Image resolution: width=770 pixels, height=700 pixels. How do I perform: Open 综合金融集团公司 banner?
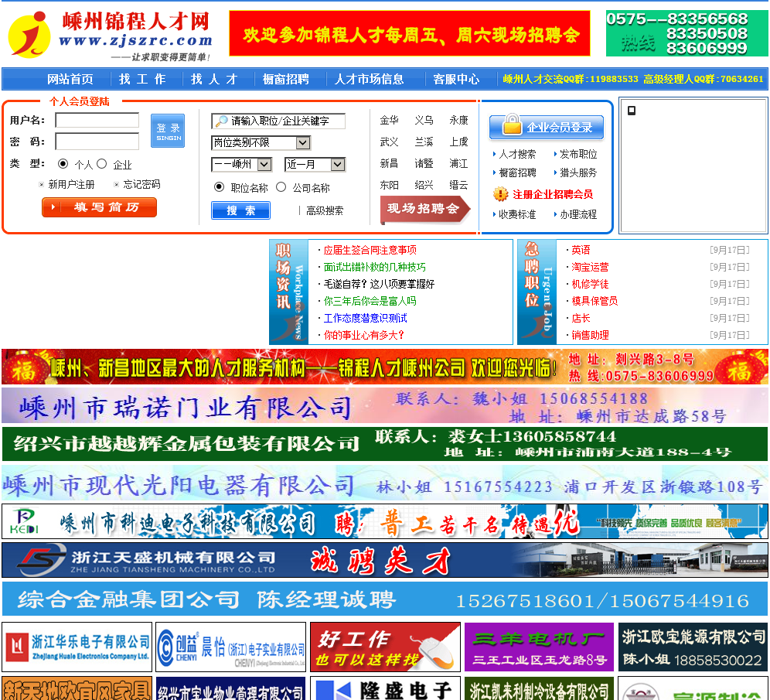pyautogui.click(x=385, y=599)
